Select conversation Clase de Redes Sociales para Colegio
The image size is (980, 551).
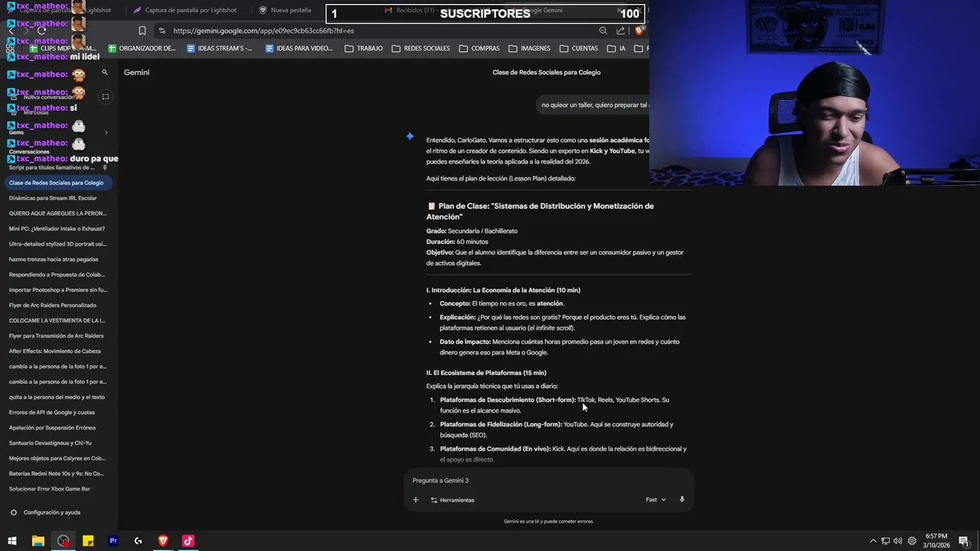coord(57,183)
